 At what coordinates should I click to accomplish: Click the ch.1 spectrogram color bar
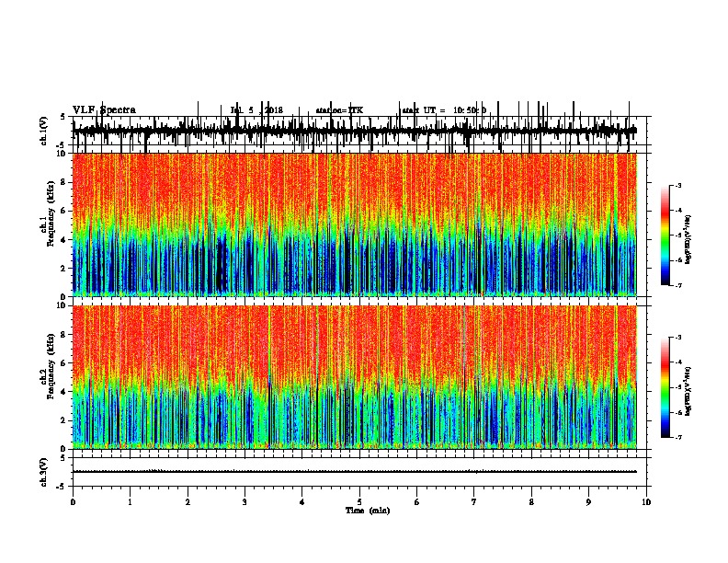(x=665, y=236)
